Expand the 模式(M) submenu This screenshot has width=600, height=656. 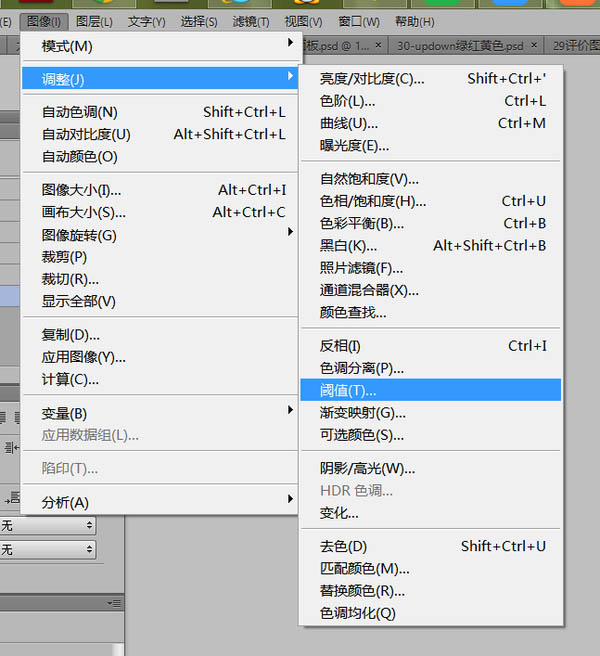160,46
